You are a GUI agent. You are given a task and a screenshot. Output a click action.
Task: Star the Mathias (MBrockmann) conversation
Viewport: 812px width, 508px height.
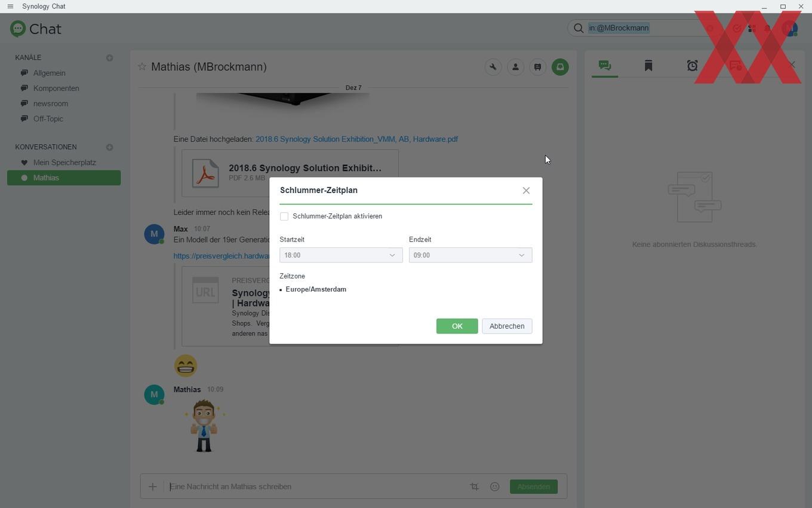click(x=142, y=66)
